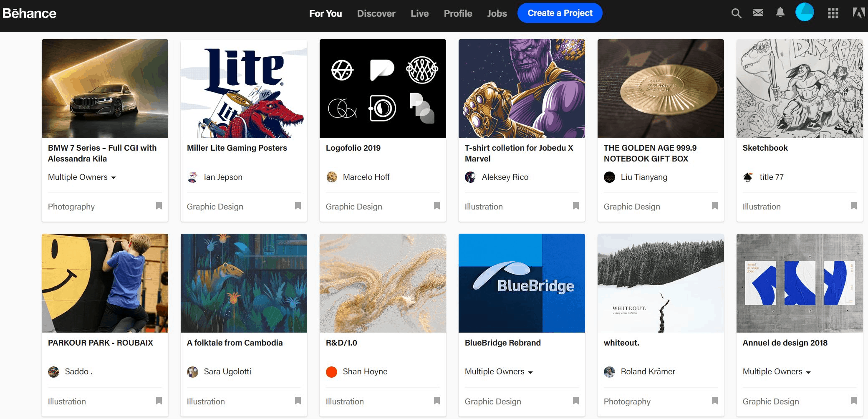Viewport: 868px width, 419px height.
Task: Select the For You tab
Action: point(325,13)
